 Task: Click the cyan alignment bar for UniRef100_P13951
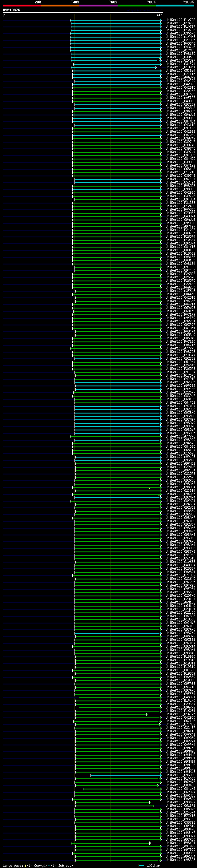click(x=114, y=67)
